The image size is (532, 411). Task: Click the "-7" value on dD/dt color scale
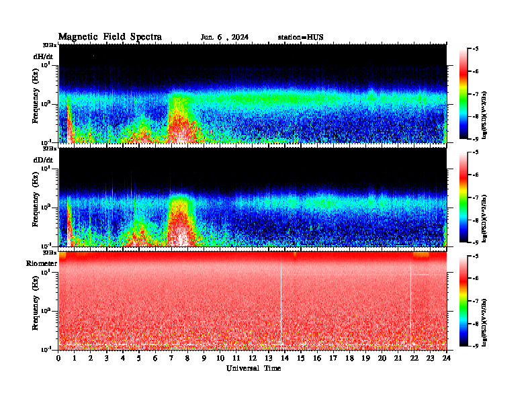point(476,197)
